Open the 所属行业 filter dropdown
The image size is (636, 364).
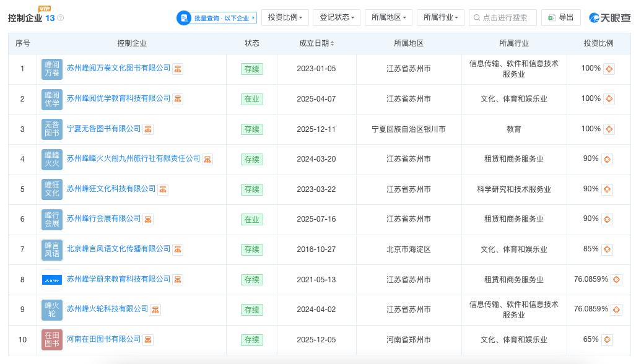pyautogui.click(x=440, y=17)
